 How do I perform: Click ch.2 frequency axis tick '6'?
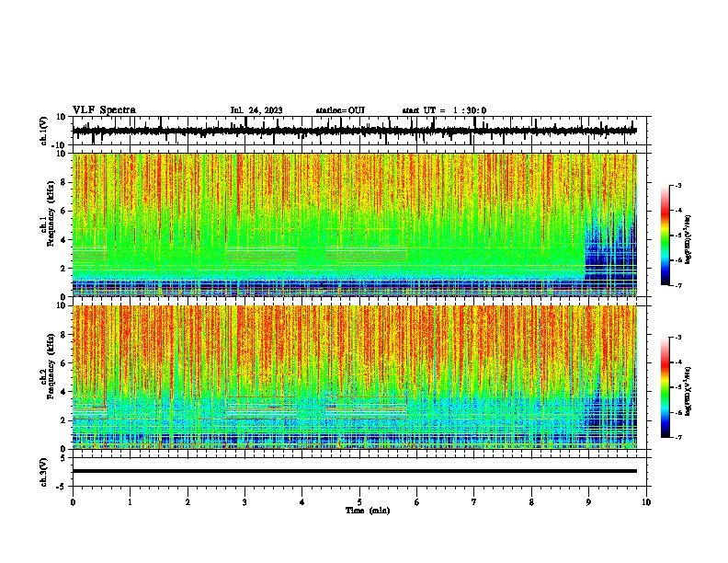point(63,363)
